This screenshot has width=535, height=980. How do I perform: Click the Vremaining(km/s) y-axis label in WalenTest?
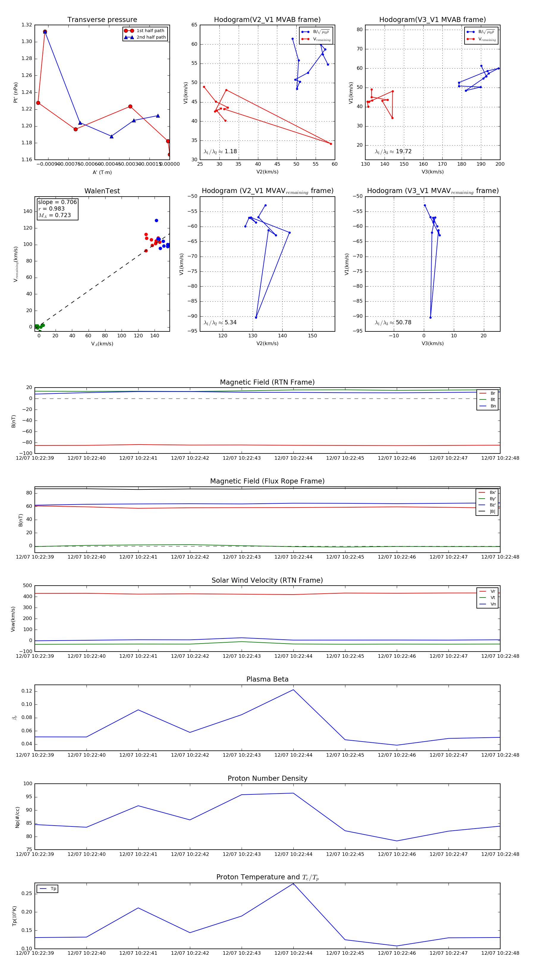16,264
